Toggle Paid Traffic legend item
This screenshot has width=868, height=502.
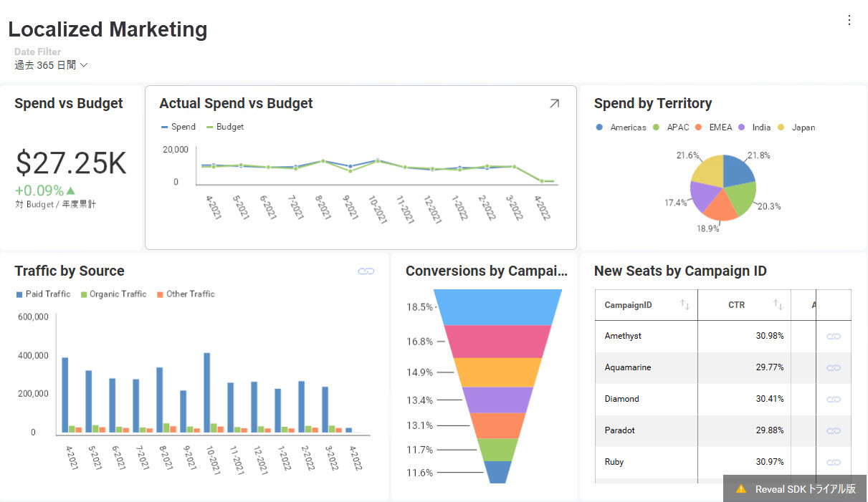(43, 294)
